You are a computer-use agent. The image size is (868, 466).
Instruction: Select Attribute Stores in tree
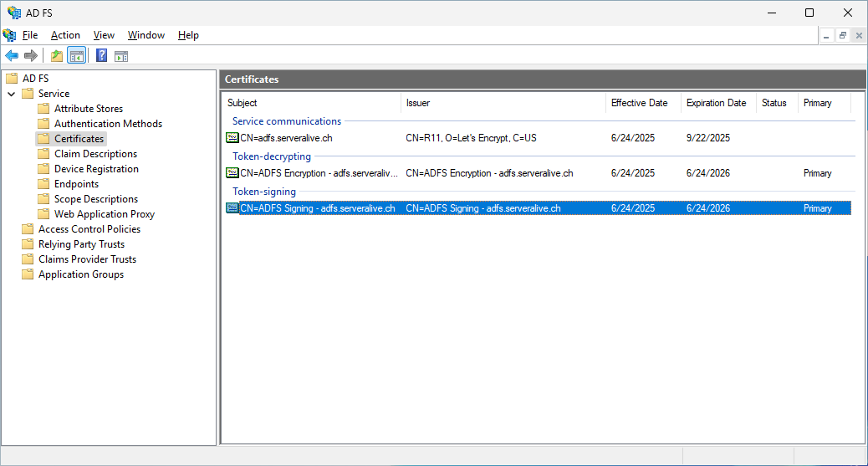pyautogui.click(x=89, y=108)
